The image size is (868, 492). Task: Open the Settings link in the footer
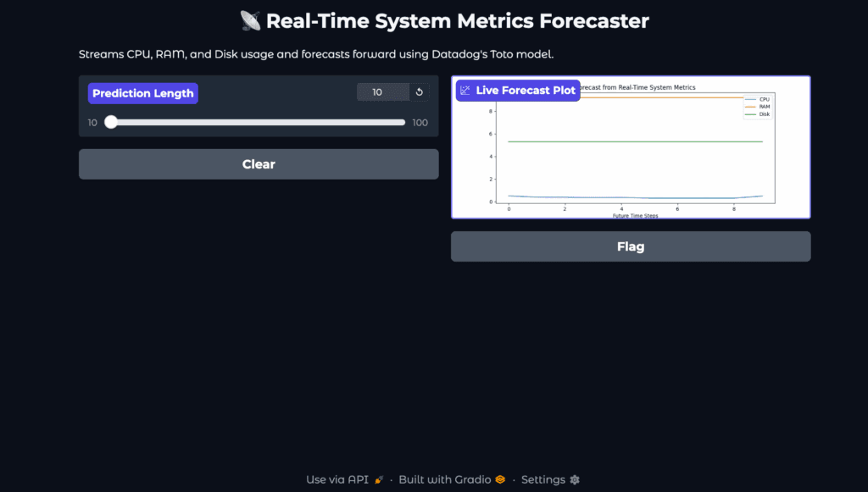pyautogui.click(x=543, y=480)
